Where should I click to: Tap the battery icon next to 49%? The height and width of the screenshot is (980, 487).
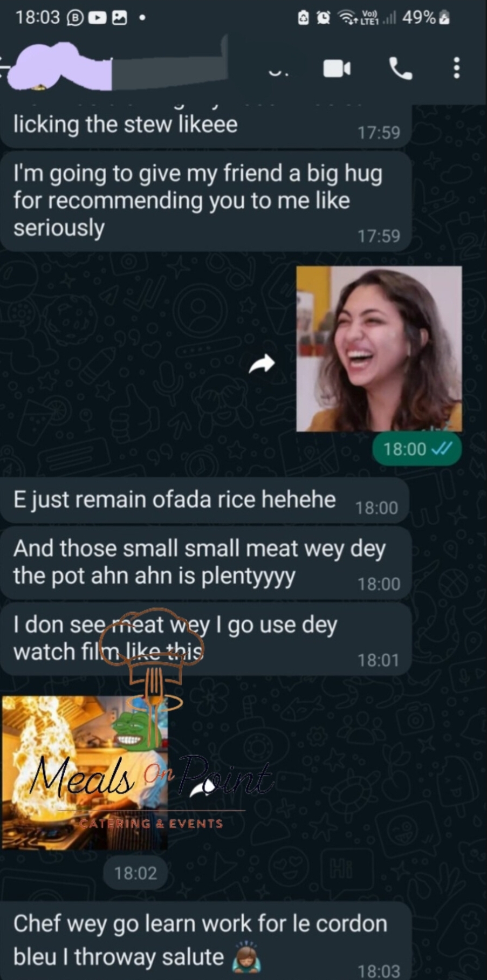click(444, 18)
